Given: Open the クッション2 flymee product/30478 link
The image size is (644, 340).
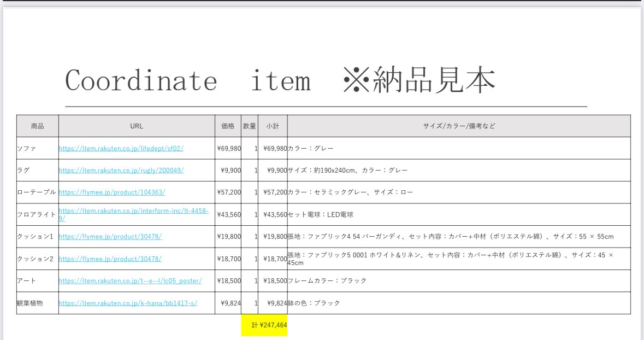Looking at the screenshot, I should 110,259.
